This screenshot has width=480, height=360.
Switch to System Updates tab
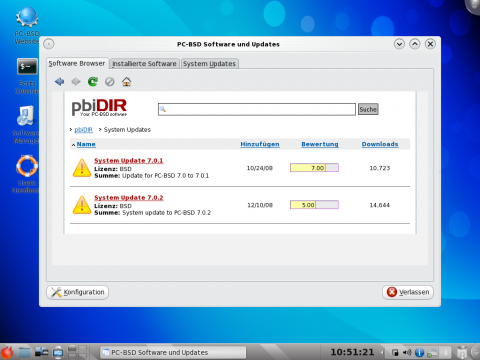tap(209, 64)
